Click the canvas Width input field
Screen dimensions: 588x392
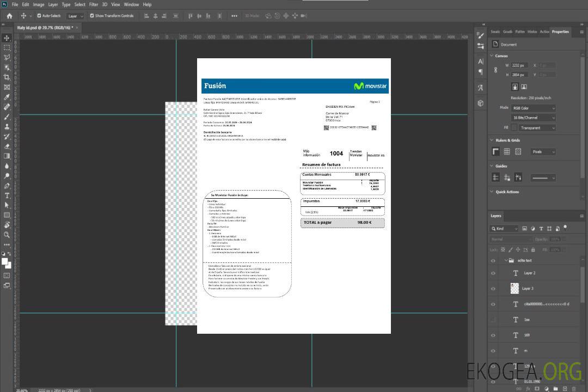click(519, 65)
